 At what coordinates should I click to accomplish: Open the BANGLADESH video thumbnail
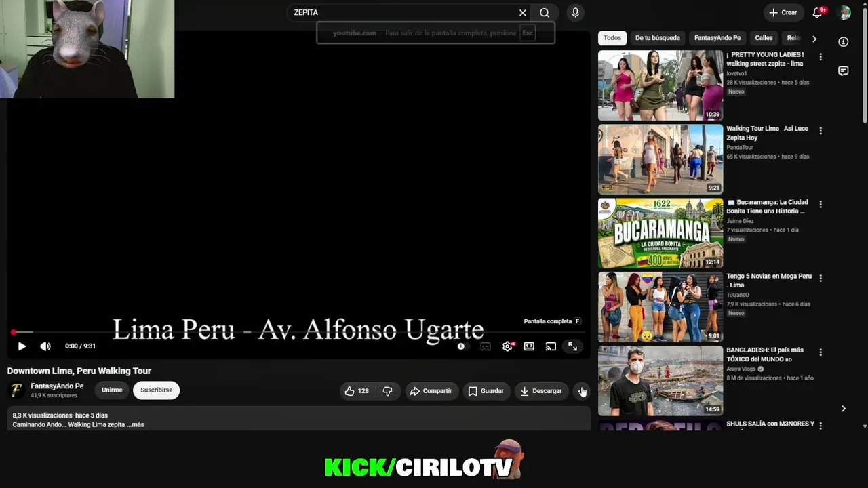pos(660,381)
